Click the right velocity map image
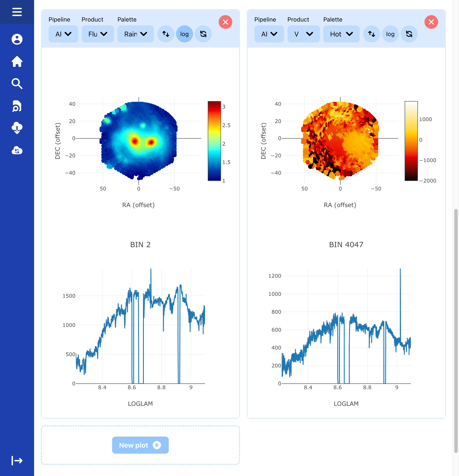 (340, 140)
